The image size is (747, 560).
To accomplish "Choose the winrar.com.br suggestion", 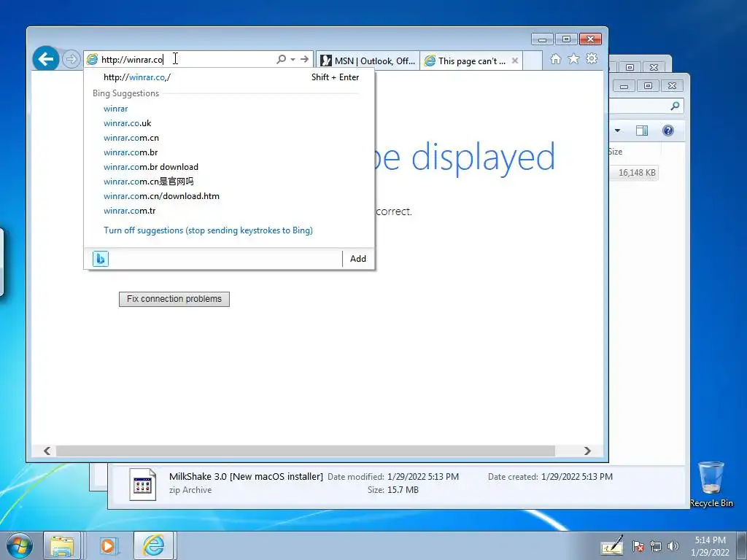I will 131,152.
